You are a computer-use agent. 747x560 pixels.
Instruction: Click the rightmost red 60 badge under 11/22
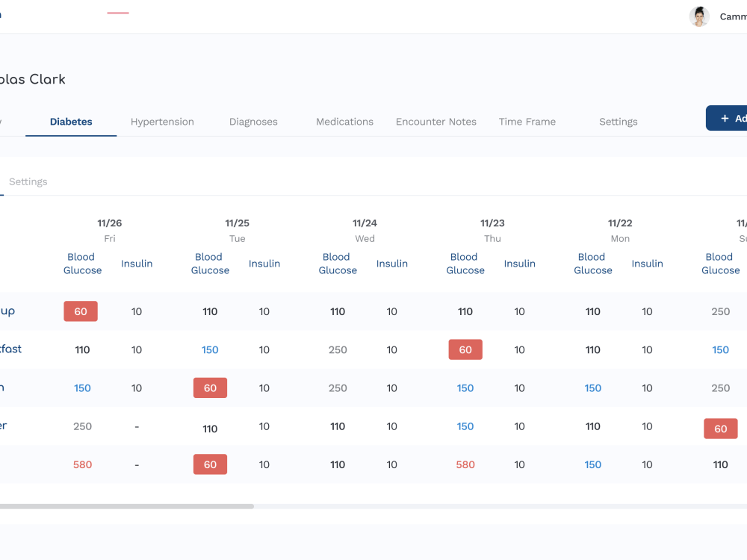click(720, 429)
